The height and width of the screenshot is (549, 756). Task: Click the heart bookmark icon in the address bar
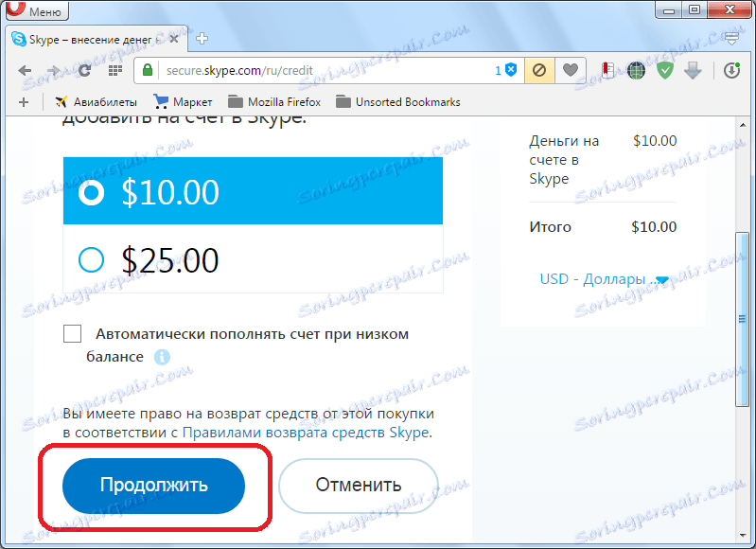point(571,70)
